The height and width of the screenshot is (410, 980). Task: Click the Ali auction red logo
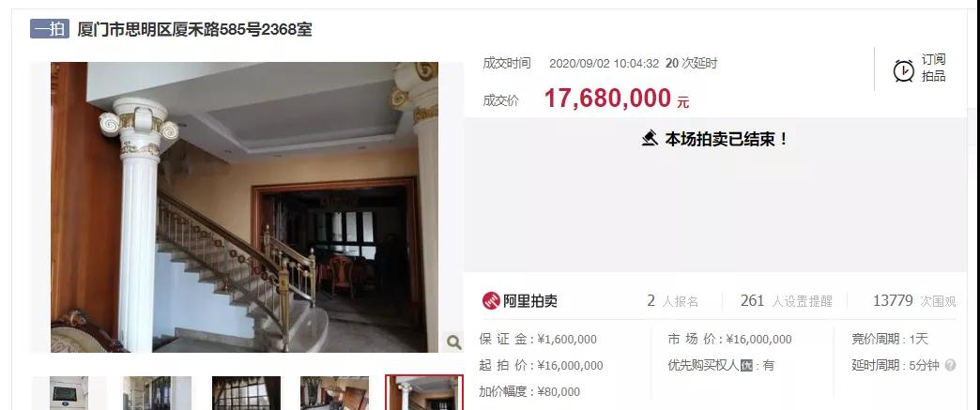click(491, 300)
